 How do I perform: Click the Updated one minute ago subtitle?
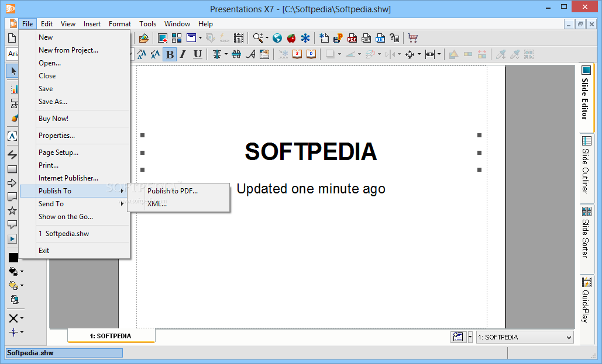tap(311, 189)
